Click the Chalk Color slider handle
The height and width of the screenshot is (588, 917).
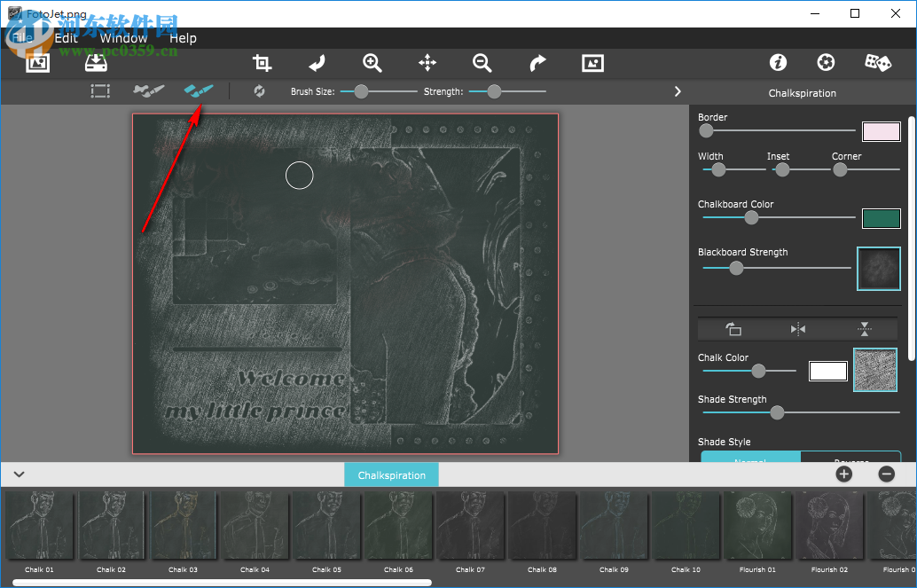[x=758, y=371]
